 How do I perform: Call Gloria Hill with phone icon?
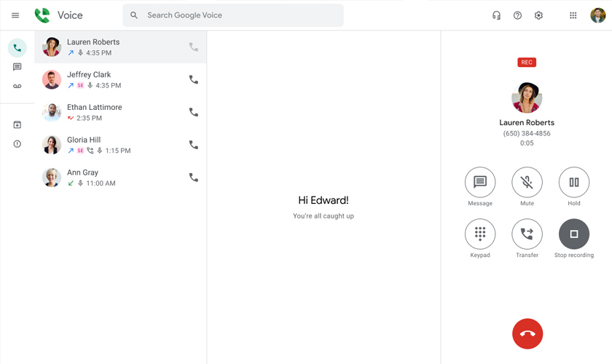(194, 145)
